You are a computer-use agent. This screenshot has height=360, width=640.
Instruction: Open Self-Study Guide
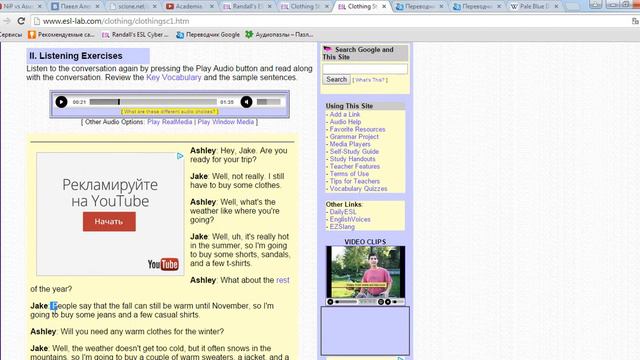pos(354,151)
